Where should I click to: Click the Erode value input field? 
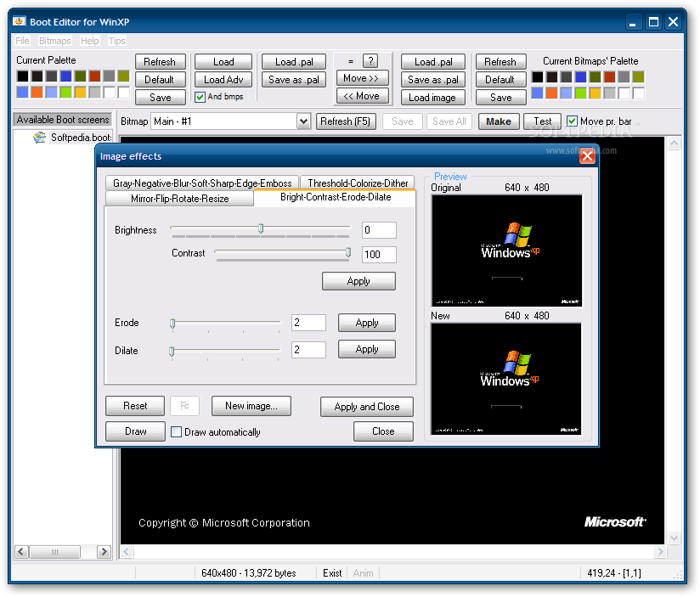click(x=308, y=323)
